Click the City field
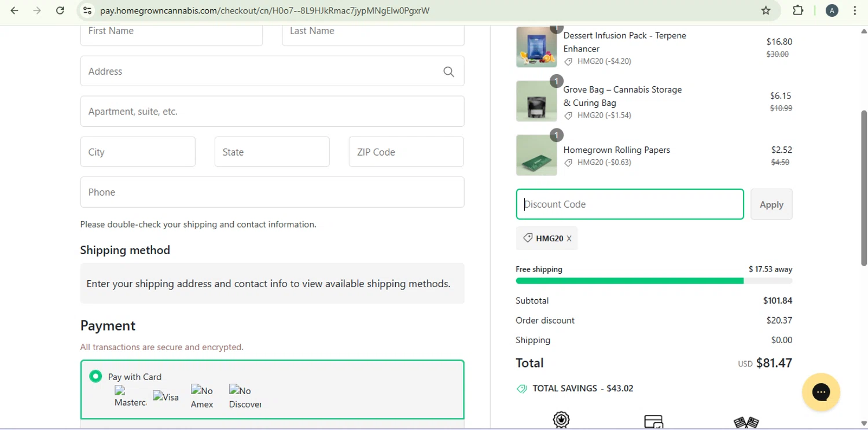The image size is (868, 430). (x=138, y=152)
